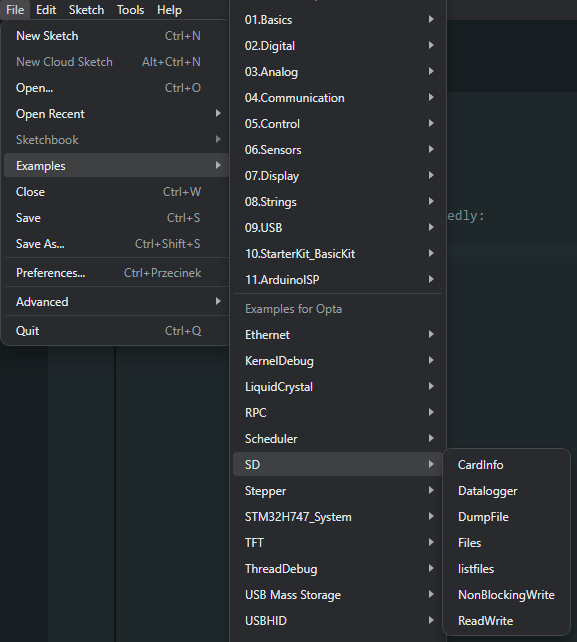Open the Tools menu
The image size is (577, 642).
[x=130, y=9]
